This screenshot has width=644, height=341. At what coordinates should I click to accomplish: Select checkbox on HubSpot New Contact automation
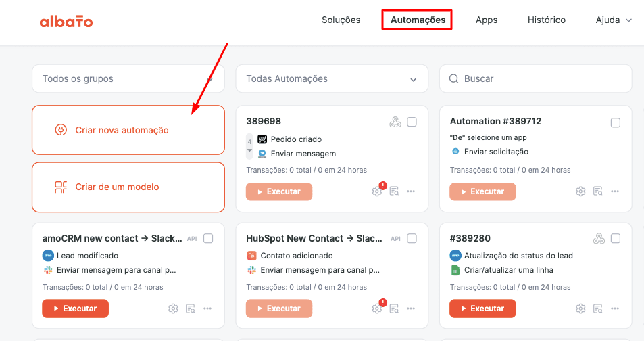point(412,239)
